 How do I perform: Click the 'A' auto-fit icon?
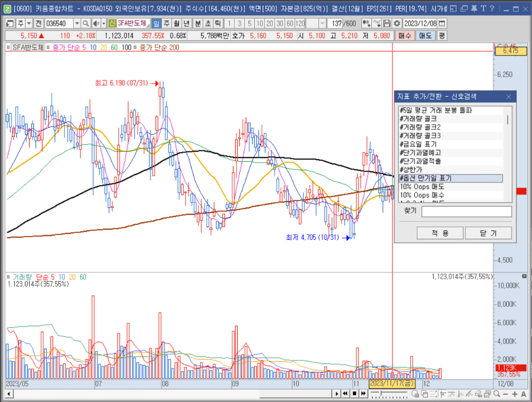coord(523,394)
